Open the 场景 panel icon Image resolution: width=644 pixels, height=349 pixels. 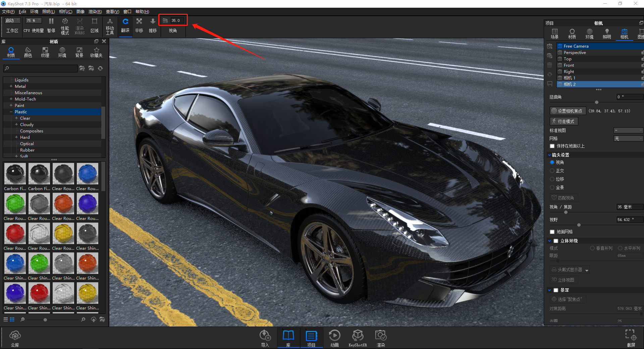(554, 34)
